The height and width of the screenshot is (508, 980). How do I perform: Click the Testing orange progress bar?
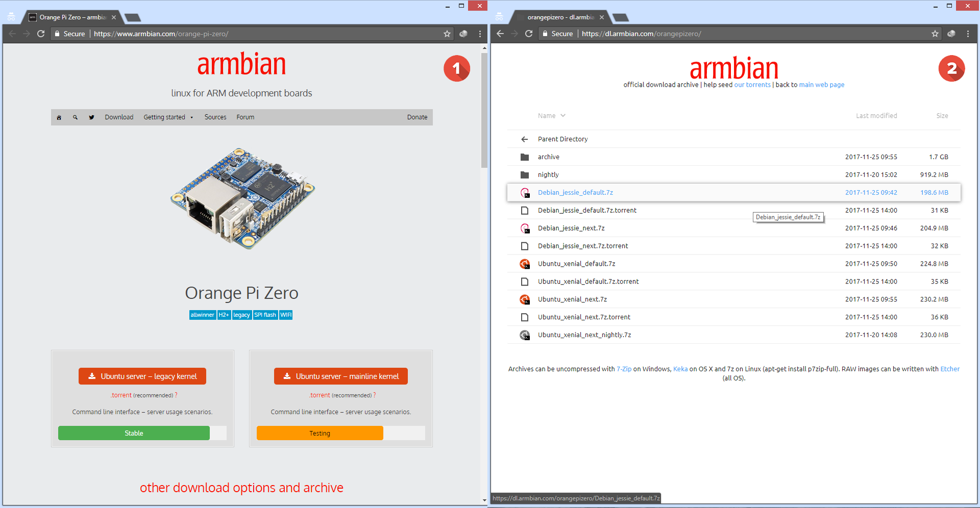point(320,433)
